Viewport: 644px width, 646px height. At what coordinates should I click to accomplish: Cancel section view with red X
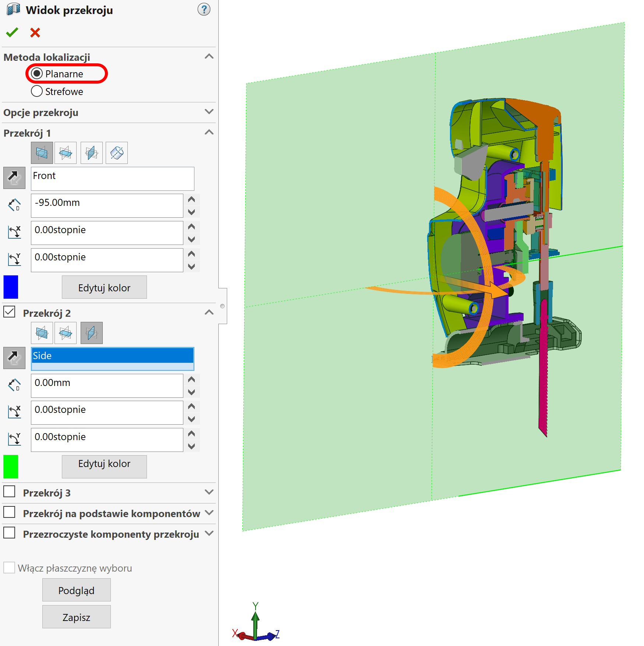point(35,32)
